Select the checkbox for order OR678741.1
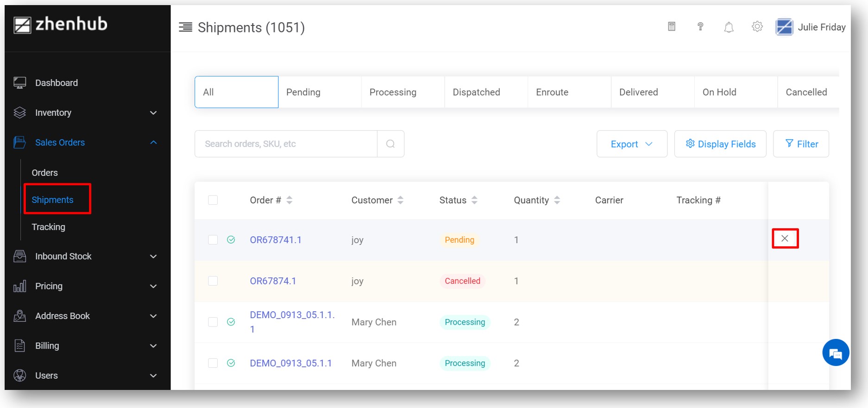This screenshot has height=408, width=868. 213,240
